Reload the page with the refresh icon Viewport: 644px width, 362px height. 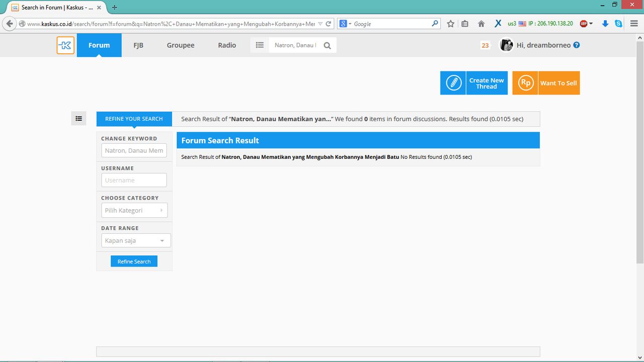[x=329, y=24]
